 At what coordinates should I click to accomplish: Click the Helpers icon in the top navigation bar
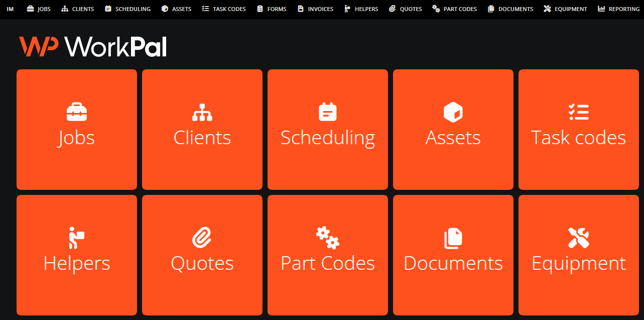347,9
